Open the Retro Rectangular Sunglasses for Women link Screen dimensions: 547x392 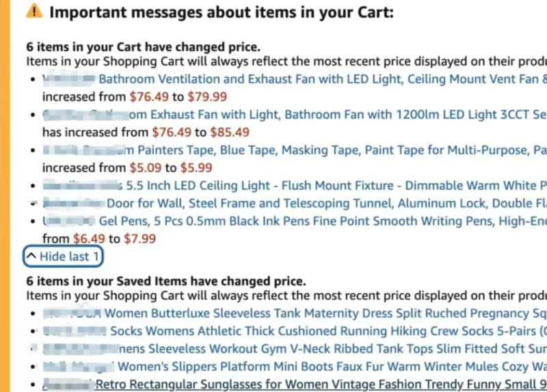tap(315, 384)
